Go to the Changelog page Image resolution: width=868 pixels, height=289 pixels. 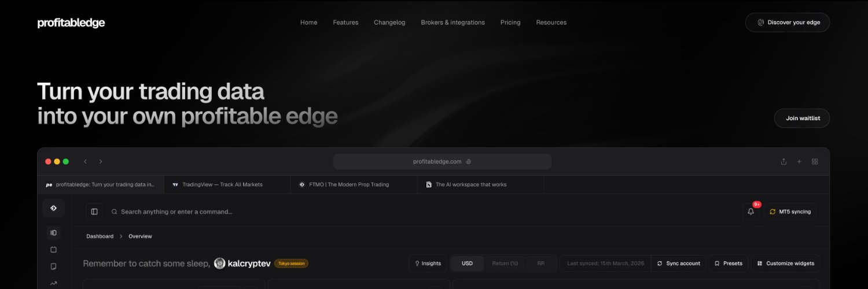point(389,23)
